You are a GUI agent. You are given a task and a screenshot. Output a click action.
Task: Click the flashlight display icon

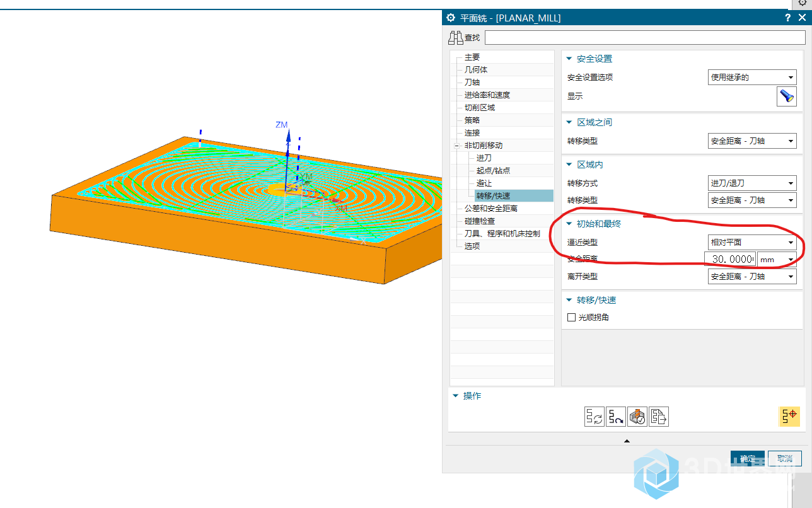coord(786,96)
